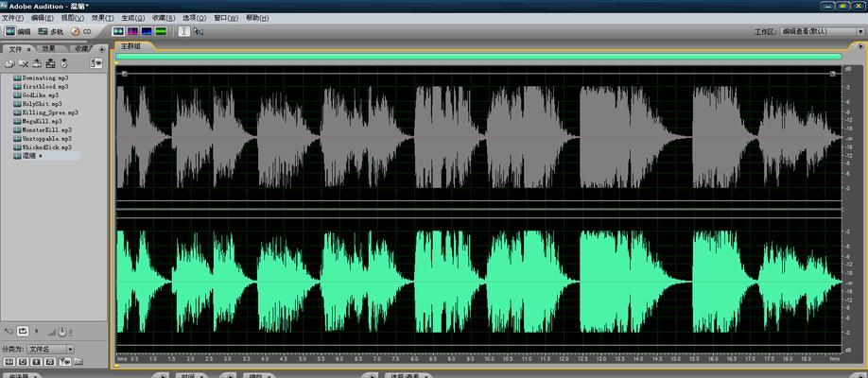
Task: Open the 收藏 menu in menu bar
Action: click(x=164, y=18)
